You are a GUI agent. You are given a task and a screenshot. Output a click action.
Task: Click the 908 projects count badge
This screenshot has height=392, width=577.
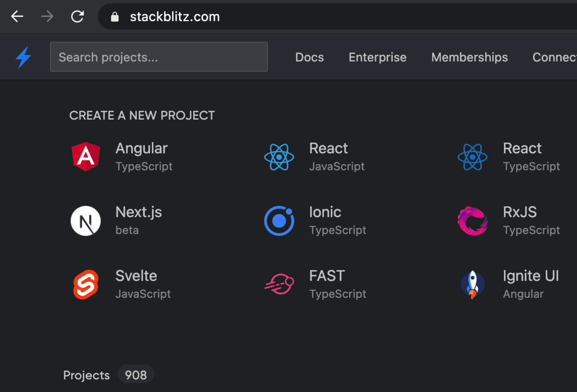tap(136, 375)
